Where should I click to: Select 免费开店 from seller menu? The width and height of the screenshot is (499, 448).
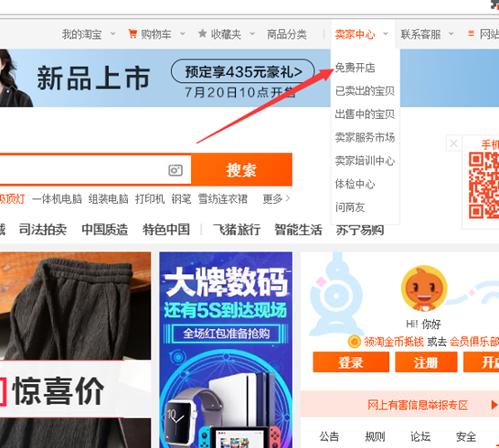click(x=355, y=68)
